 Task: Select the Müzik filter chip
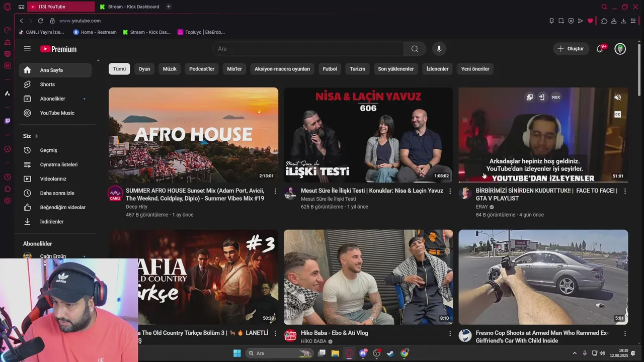(x=170, y=69)
